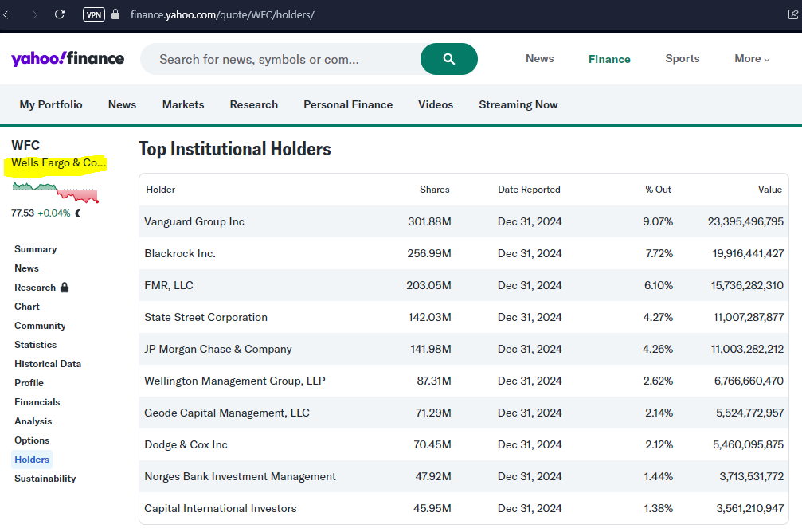This screenshot has height=532, width=802.
Task: Click the Shares column header
Action: pyautogui.click(x=434, y=190)
